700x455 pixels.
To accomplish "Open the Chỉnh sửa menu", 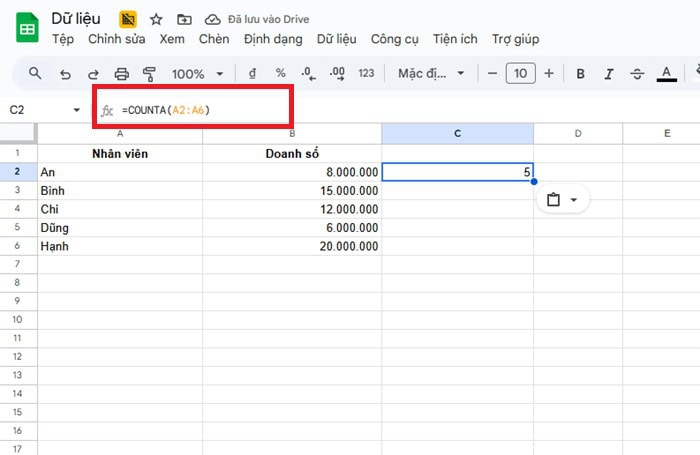I will (x=117, y=39).
